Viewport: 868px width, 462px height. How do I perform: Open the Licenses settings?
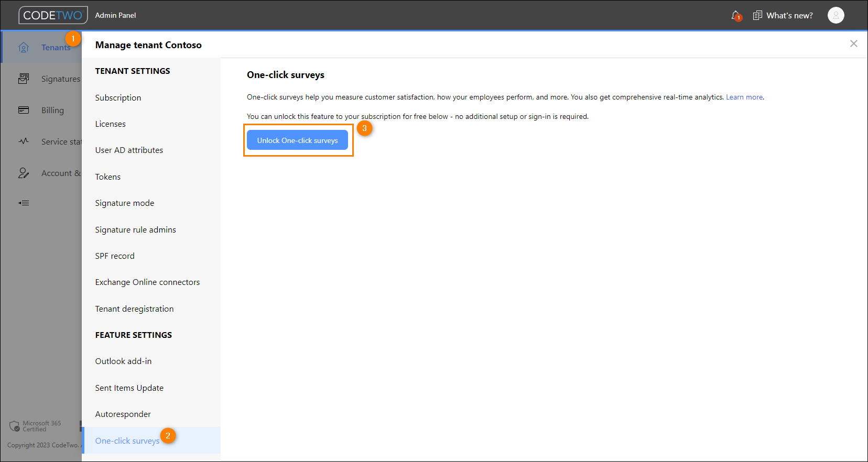pyautogui.click(x=110, y=124)
